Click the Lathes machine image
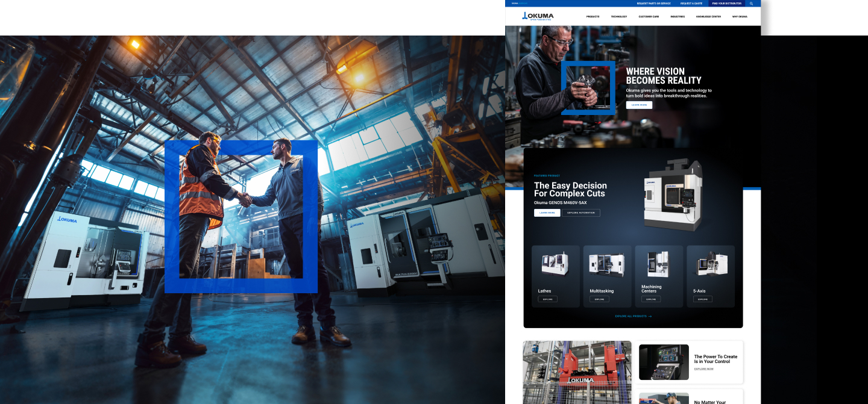The height and width of the screenshot is (404, 868). point(555,264)
